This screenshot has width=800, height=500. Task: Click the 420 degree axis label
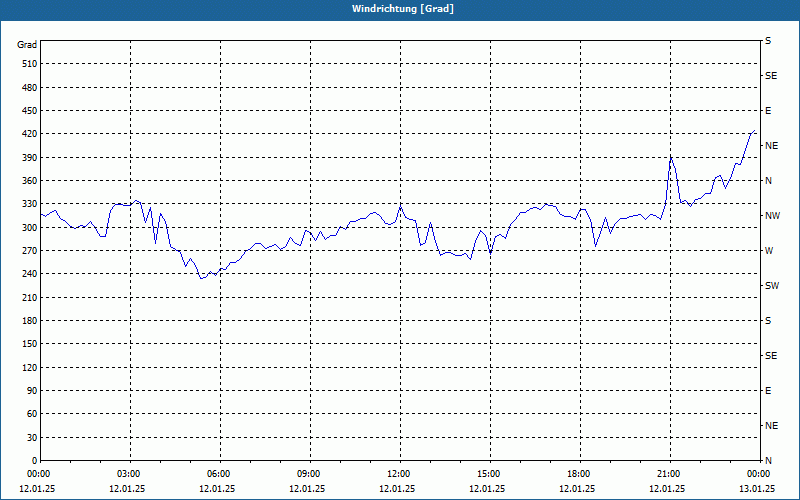coord(30,134)
